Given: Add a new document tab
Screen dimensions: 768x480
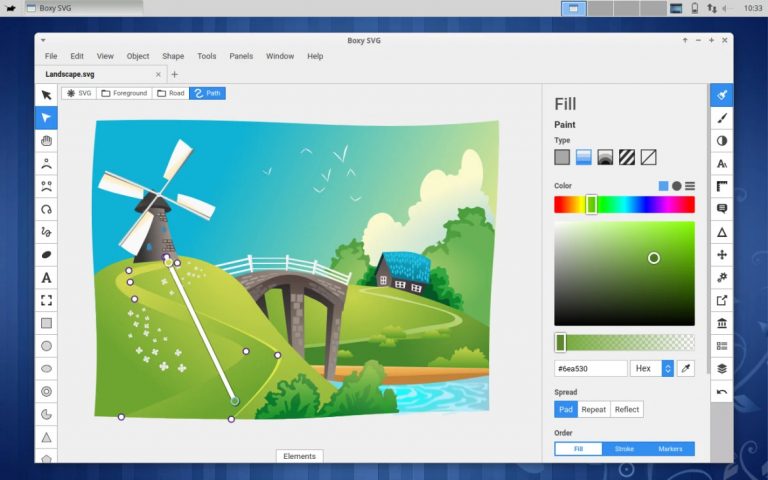Looking at the screenshot, I should [x=174, y=74].
